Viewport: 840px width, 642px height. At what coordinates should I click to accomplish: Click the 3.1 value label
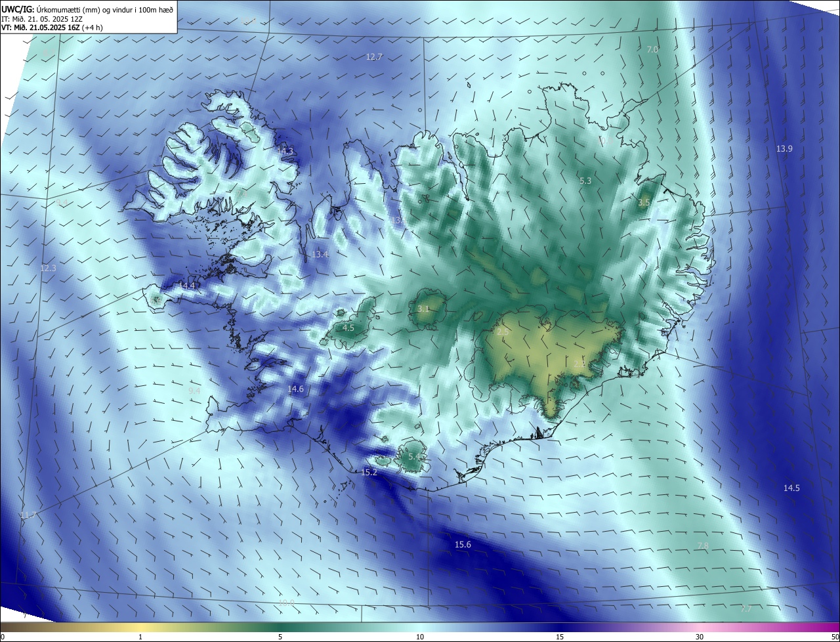(423, 309)
